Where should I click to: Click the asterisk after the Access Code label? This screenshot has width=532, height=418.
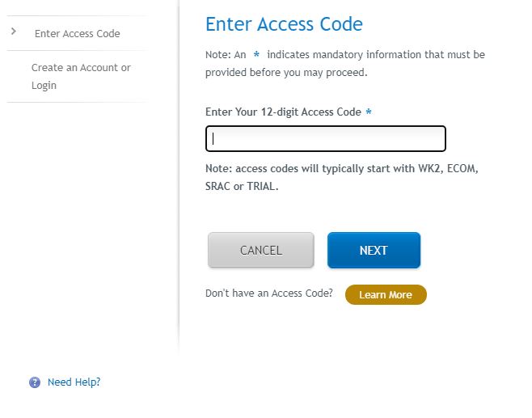click(369, 112)
